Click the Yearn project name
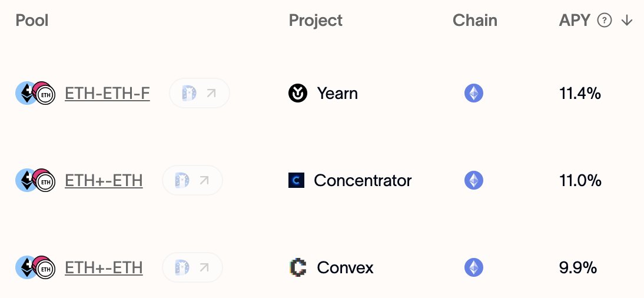The width and height of the screenshot is (644, 298). click(x=337, y=94)
